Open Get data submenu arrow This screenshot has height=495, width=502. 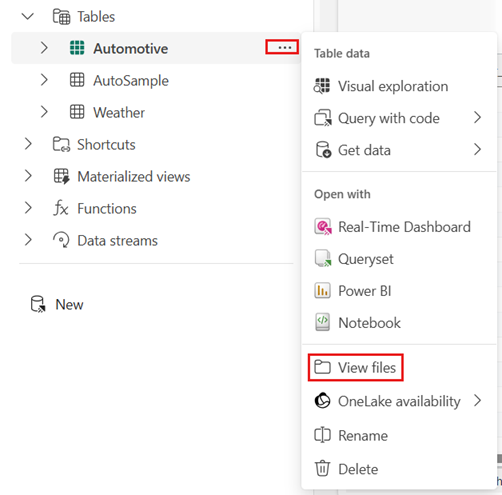pos(478,149)
